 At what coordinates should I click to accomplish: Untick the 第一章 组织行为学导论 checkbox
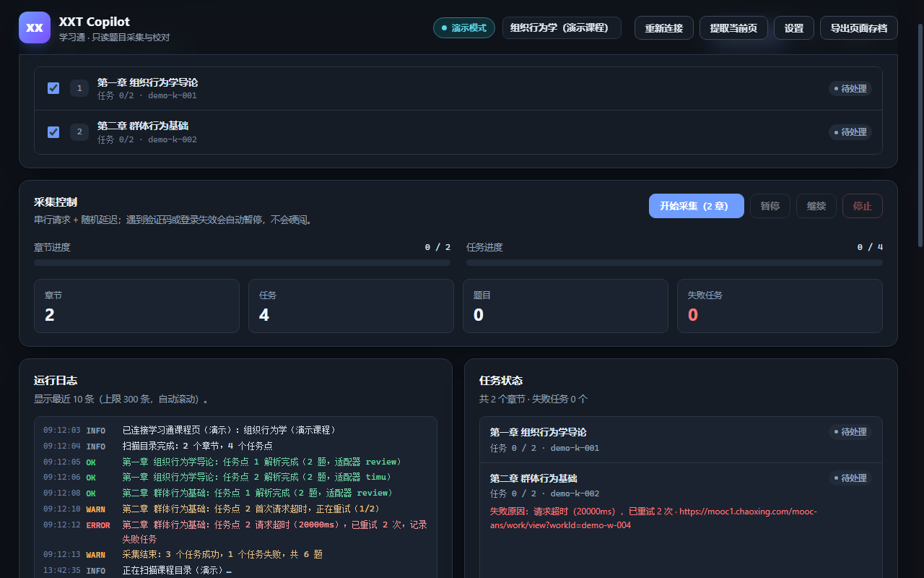53,88
